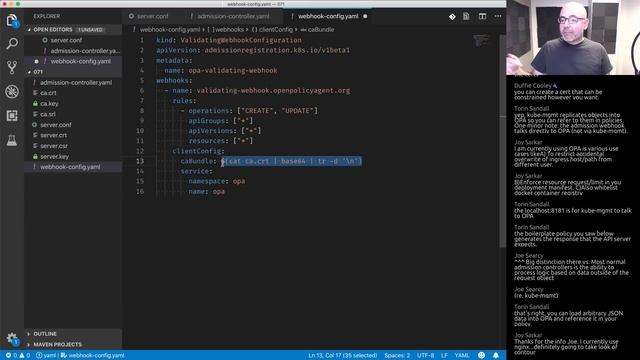The width and height of the screenshot is (640, 360).
Task: Open the Explorer view in activity bar
Action: pyautogui.click(x=11, y=20)
